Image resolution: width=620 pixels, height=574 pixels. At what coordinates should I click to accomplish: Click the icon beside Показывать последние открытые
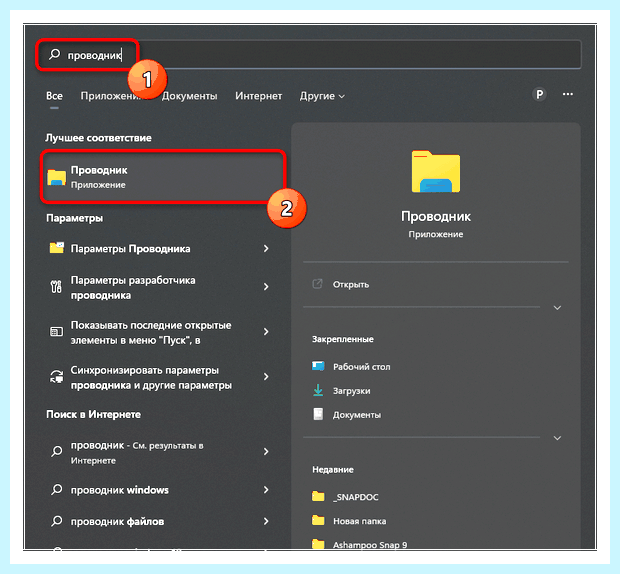click(56, 331)
